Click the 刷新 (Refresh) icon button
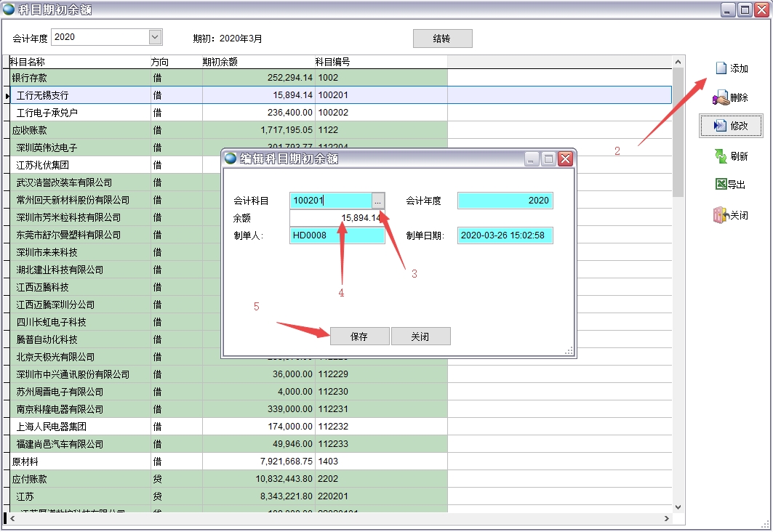The image size is (773, 532). tap(730, 156)
